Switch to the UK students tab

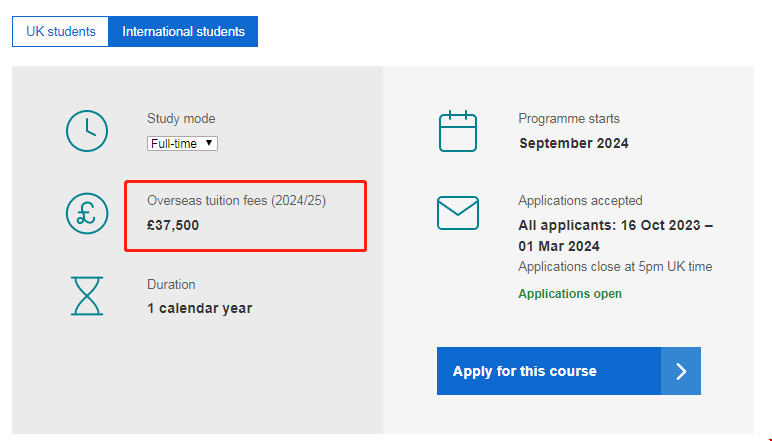pos(60,32)
